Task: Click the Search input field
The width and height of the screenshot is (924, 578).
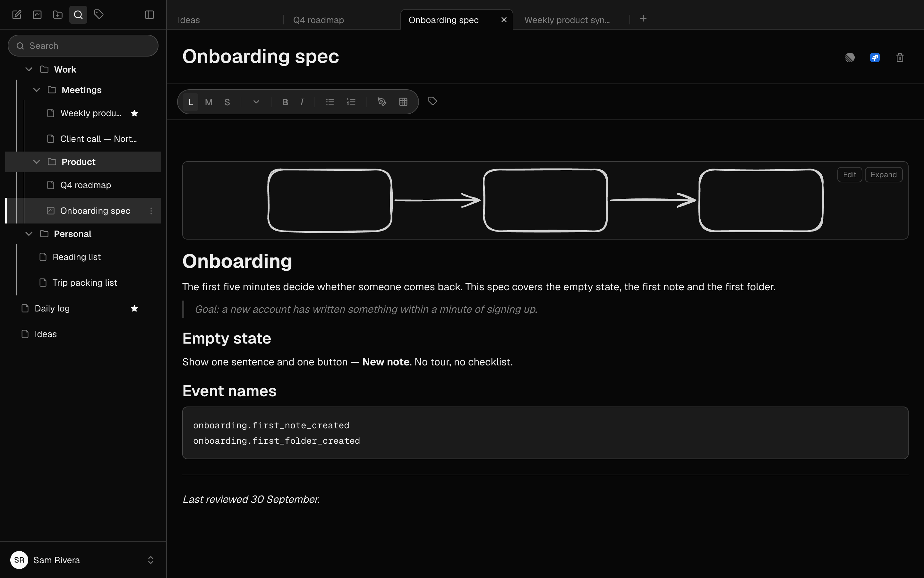Action: 83,46
